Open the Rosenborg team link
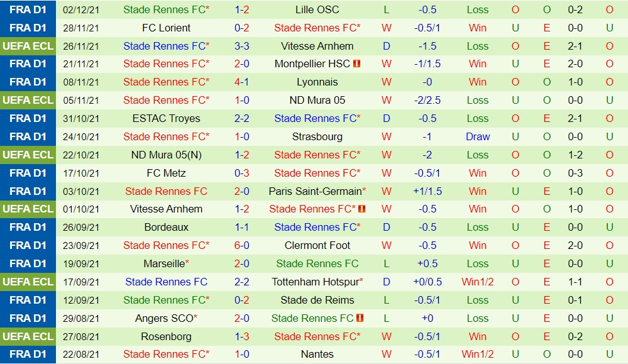Image resolution: width=628 pixels, height=364 pixels. (x=166, y=336)
